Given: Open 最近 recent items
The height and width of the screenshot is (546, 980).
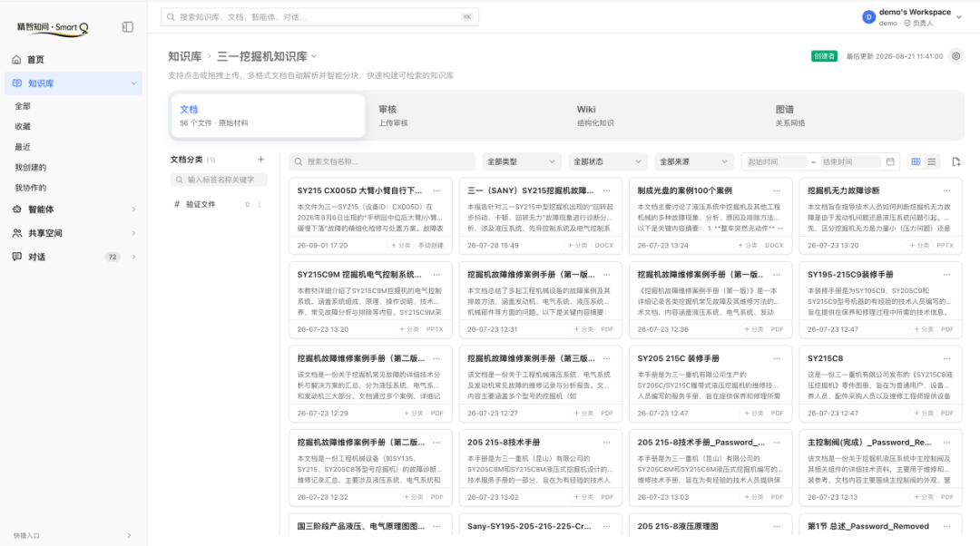Looking at the screenshot, I should [23, 147].
